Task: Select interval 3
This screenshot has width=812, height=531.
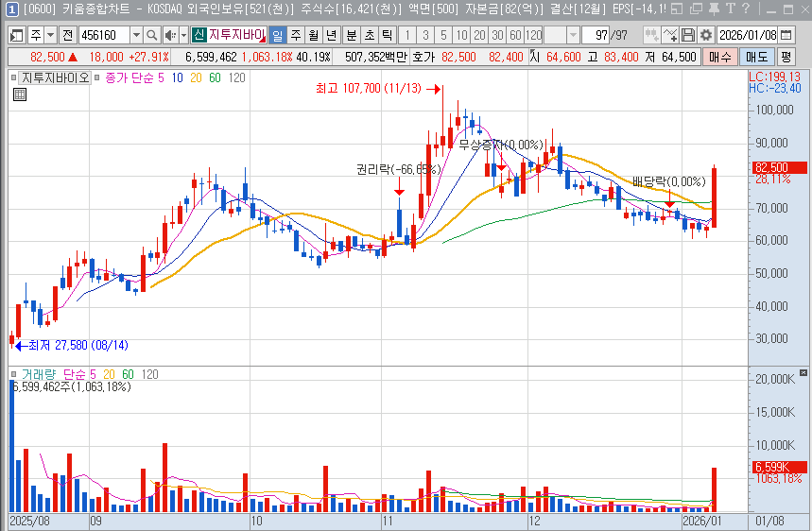Action: pos(425,35)
